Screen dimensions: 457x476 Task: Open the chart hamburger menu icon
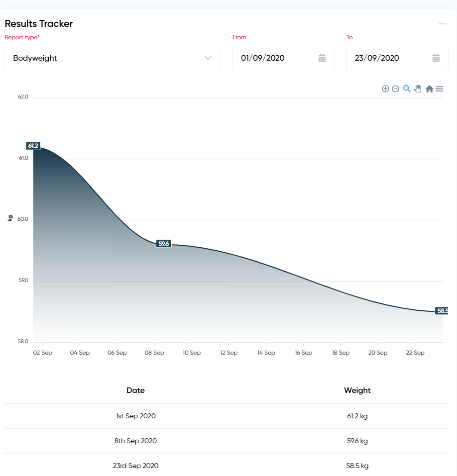[x=439, y=89]
